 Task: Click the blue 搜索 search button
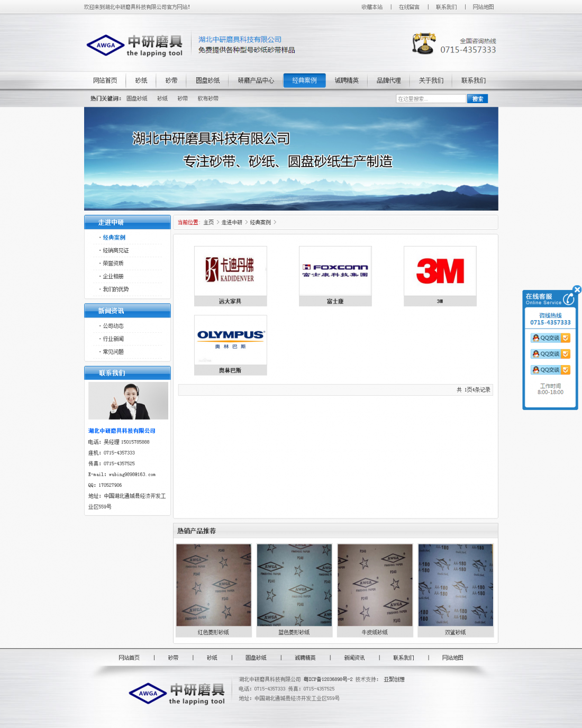[x=478, y=99]
